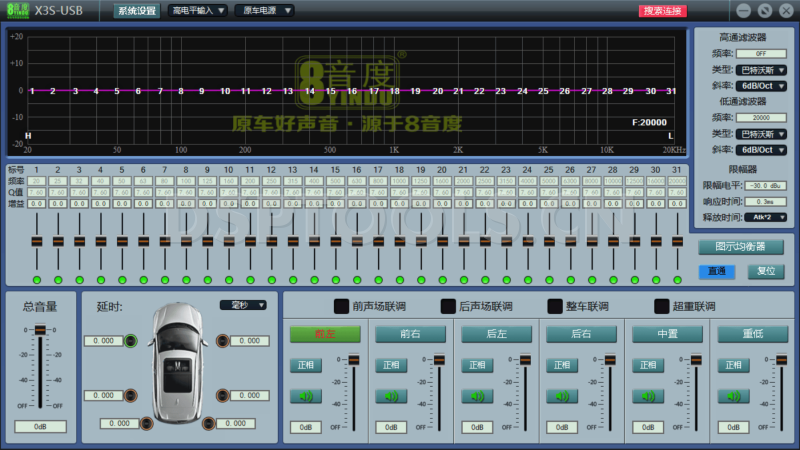Viewport: 800px width, 450px height.
Task: Click the green LED under EQ band 1
Action: [x=37, y=279]
